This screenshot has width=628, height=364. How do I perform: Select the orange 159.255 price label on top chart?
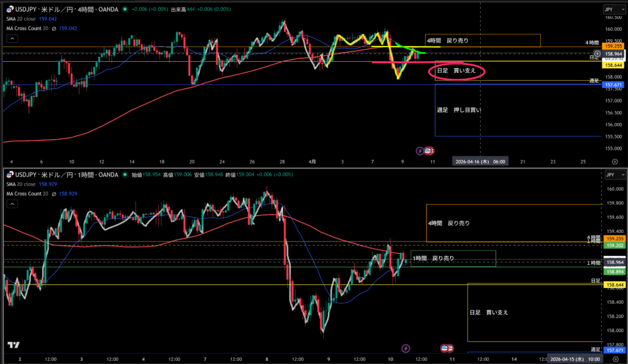(614, 45)
